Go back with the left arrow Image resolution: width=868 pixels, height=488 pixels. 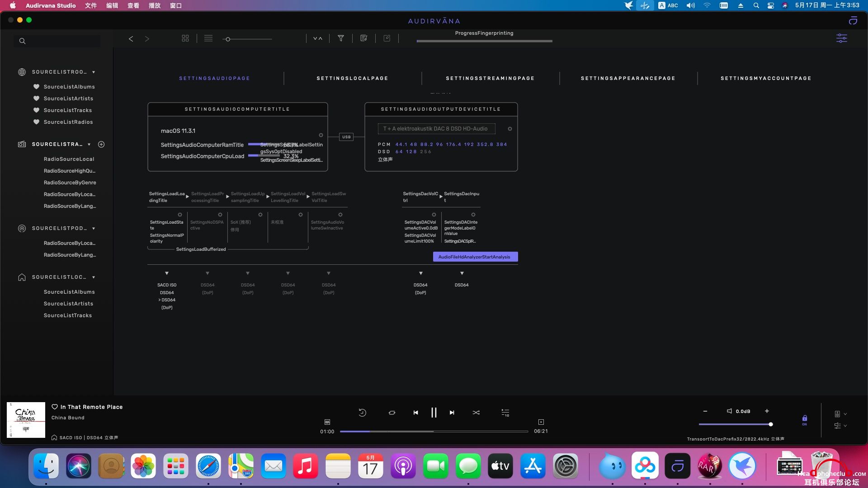[x=131, y=39]
